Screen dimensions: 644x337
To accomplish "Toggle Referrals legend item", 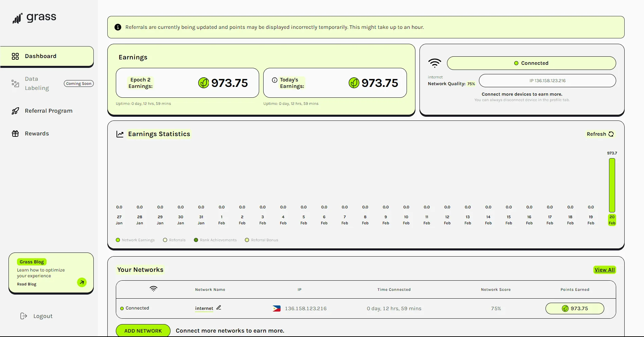I will (x=174, y=240).
